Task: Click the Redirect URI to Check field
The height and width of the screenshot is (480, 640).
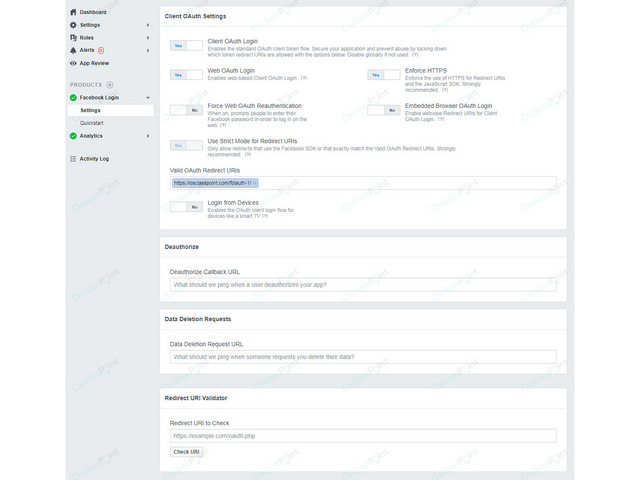Action: point(363,436)
